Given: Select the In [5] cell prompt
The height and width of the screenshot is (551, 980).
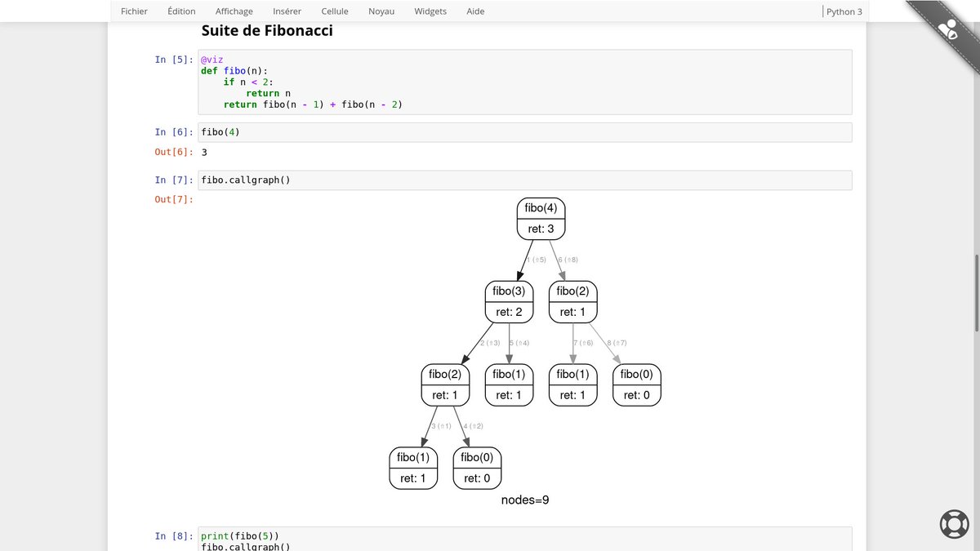Looking at the screenshot, I should (172, 60).
